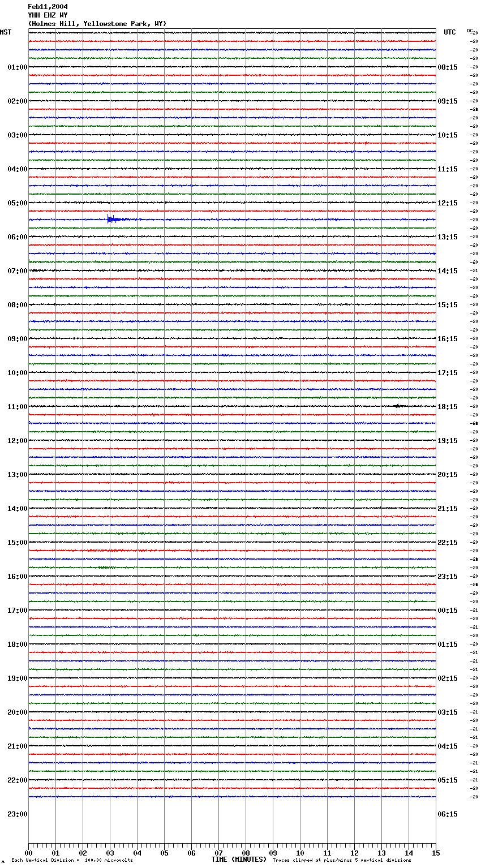
Task: Click the '05:15' UTC time label
Action: (448, 780)
